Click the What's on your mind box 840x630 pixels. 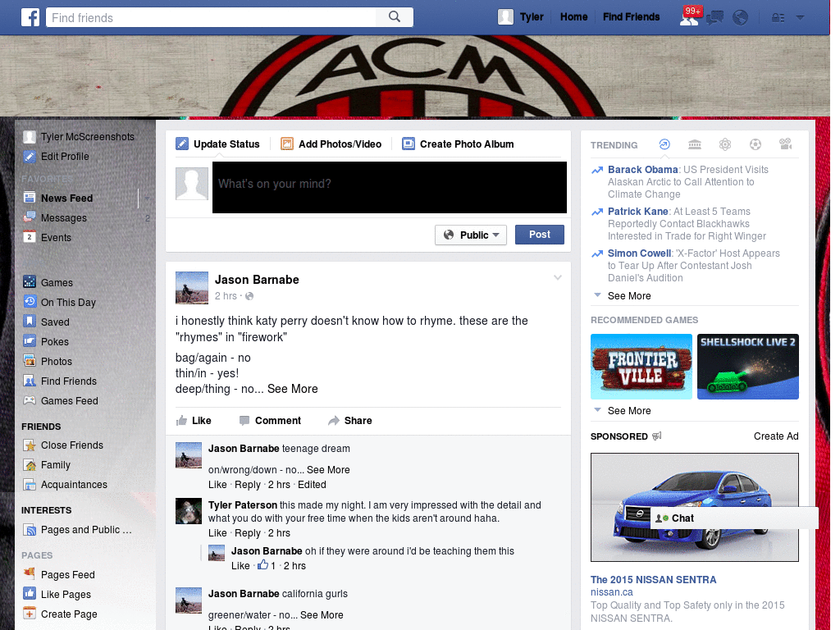[x=390, y=187]
